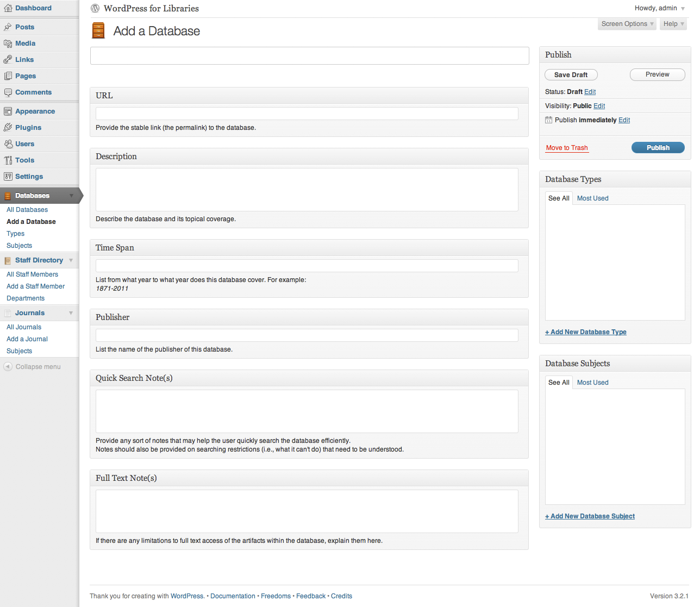Screen dimensions: 700x607
Task: Click the blue Publish button
Action: (658, 148)
